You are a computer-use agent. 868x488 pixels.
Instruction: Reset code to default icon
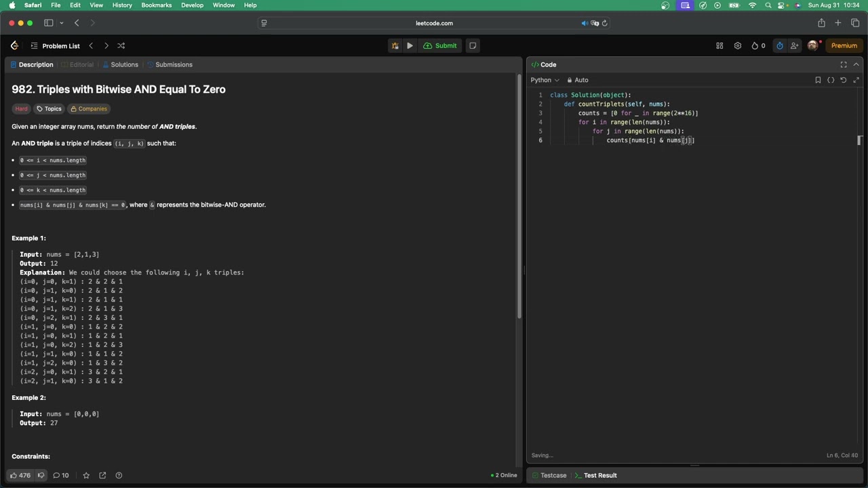tap(844, 80)
